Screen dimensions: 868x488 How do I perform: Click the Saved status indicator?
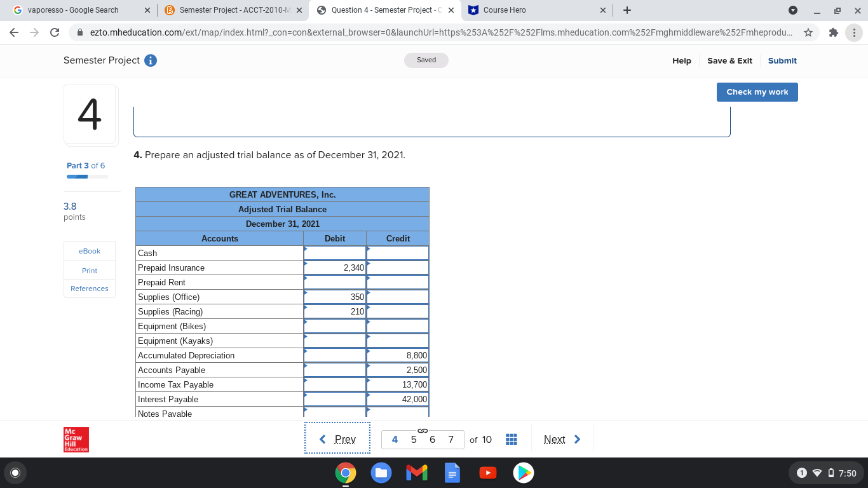[x=426, y=60]
